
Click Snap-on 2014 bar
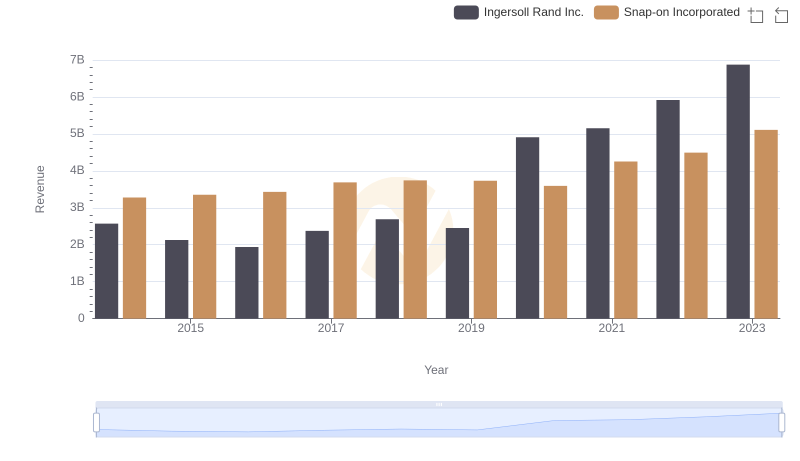coord(135,258)
